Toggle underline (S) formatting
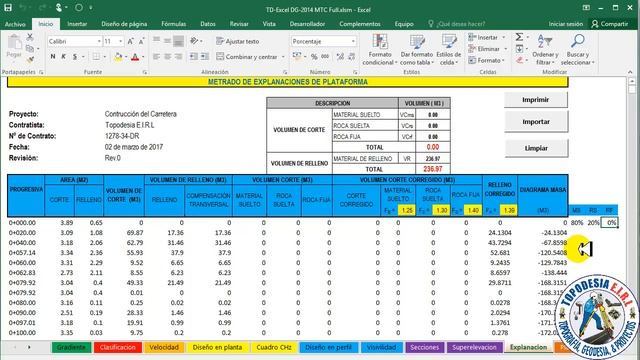640x360 pixels. point(75,57)
